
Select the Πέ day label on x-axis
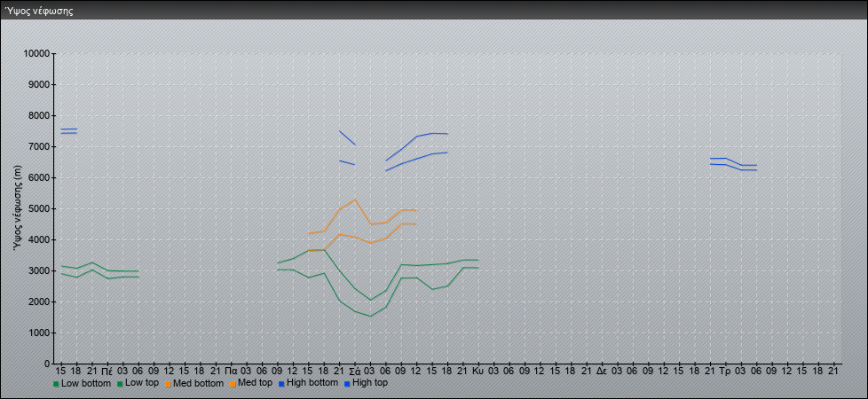tap(107, 370)
